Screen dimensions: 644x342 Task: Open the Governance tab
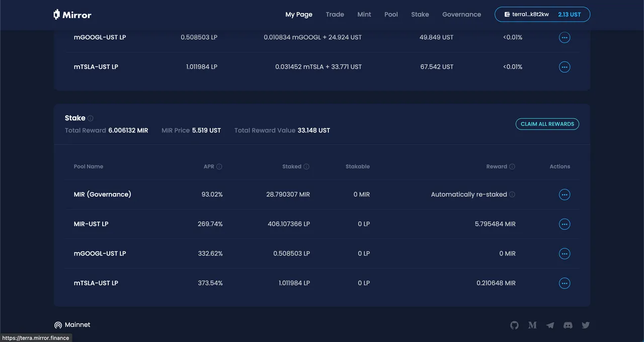[x=461, y=15]
